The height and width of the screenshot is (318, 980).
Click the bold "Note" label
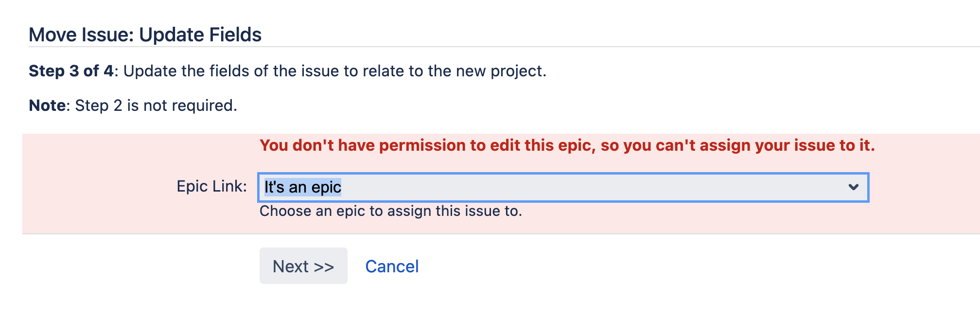coord(47,106)
